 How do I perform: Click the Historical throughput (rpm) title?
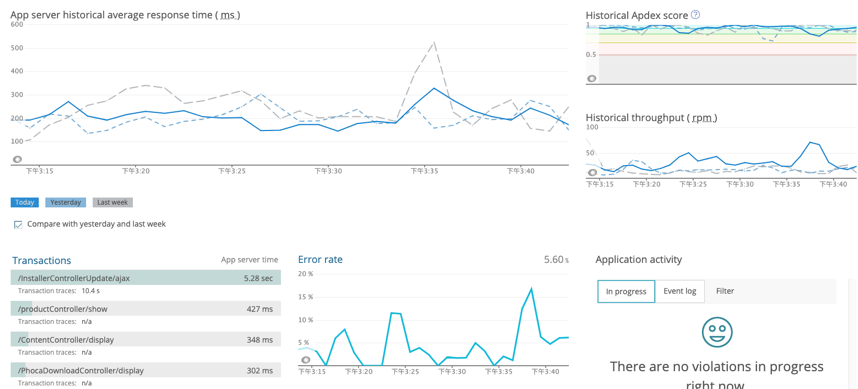tap(651, 118)
